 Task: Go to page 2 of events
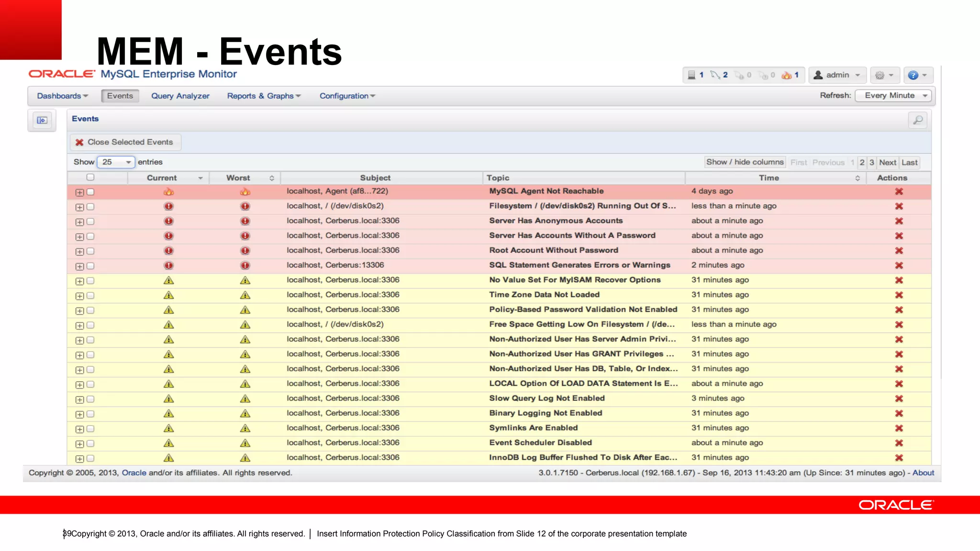pyautogui.click(x=862, y=163)
